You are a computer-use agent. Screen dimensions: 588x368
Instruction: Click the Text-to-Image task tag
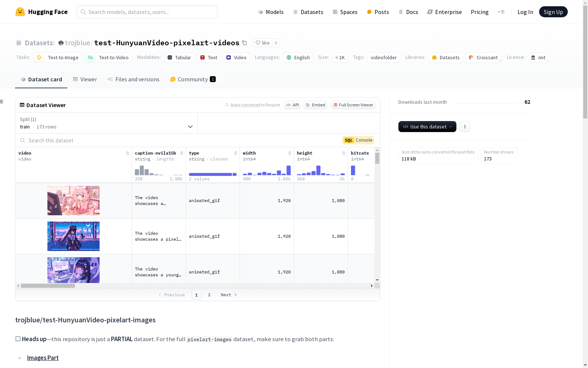coord(57,57)
